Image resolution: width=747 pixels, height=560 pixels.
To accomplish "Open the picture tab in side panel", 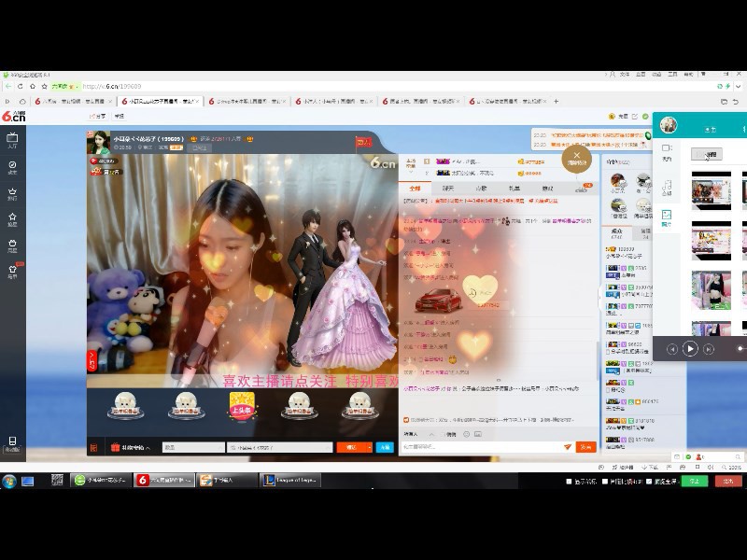I will click(x=667, y=218).
